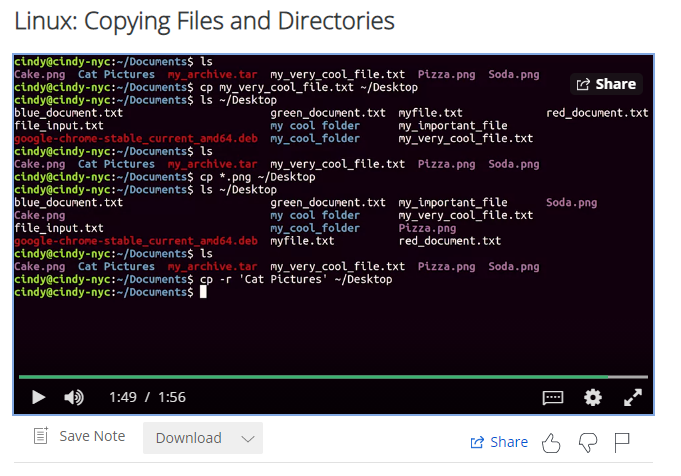Click red_document.txt in first Desktop listing

click(x=597, y=113)
